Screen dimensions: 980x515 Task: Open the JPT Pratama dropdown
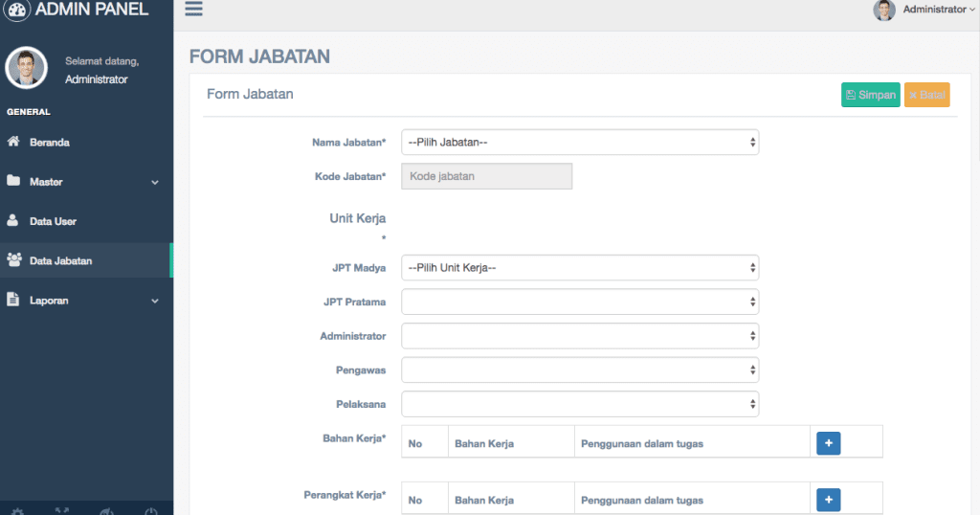[x=580, y=302]
